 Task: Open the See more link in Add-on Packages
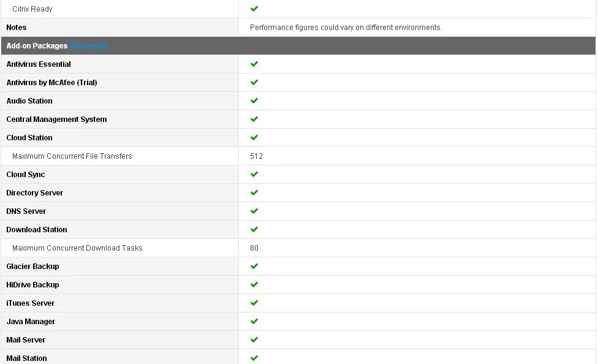coord(89,46)
